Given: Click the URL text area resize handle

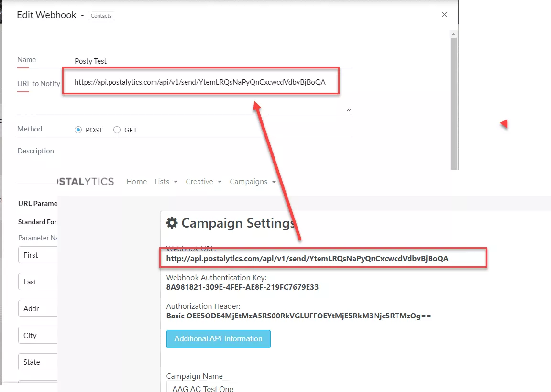Looking at the screenshot, I should pyautogui.click(x=349, y=109).
